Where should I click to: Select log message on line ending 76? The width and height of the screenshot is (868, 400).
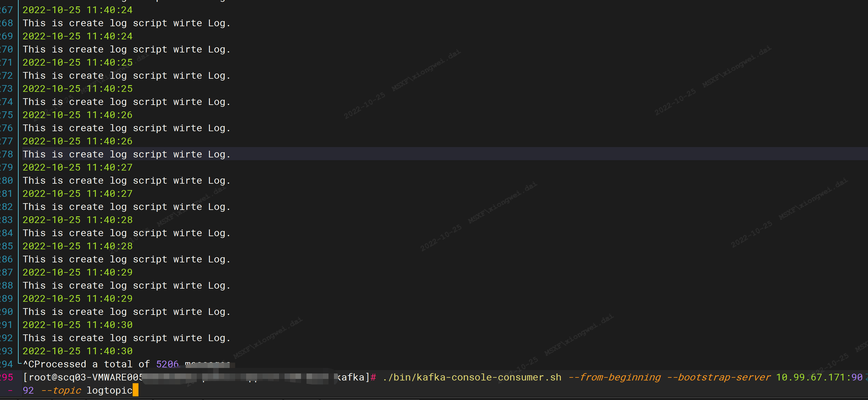tap(126, 128)
